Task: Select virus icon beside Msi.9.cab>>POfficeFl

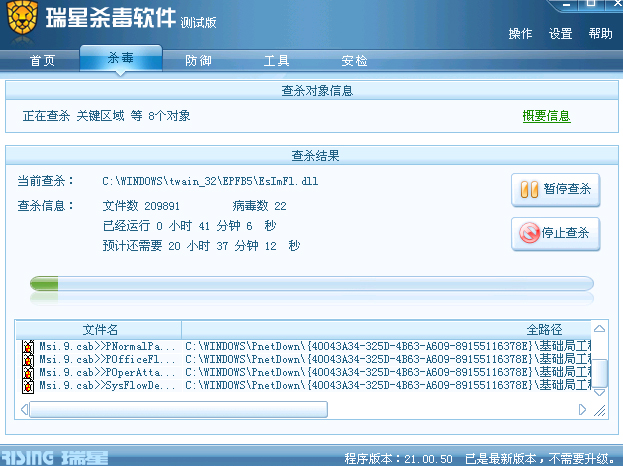Action: 28,360
